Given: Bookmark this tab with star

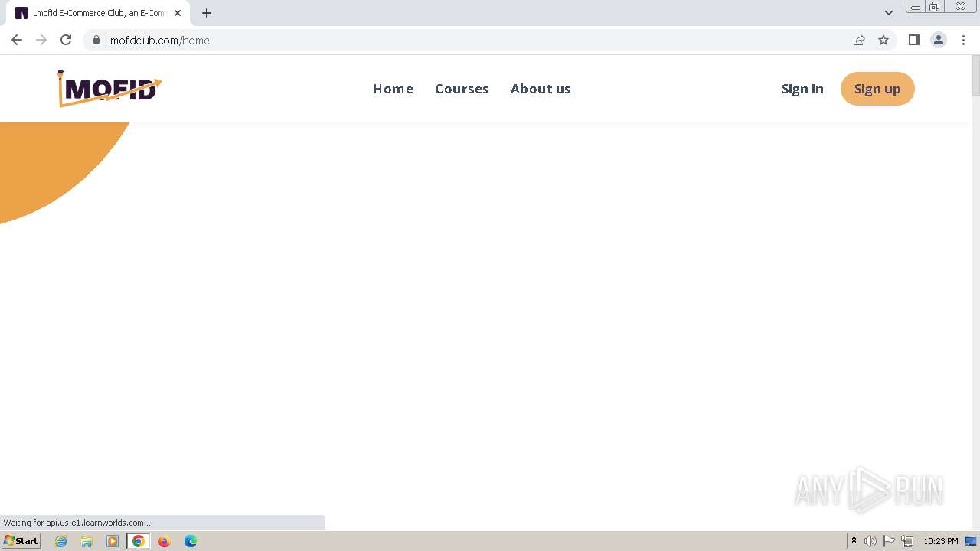Looking at the screenshot, I should (884, 40).
